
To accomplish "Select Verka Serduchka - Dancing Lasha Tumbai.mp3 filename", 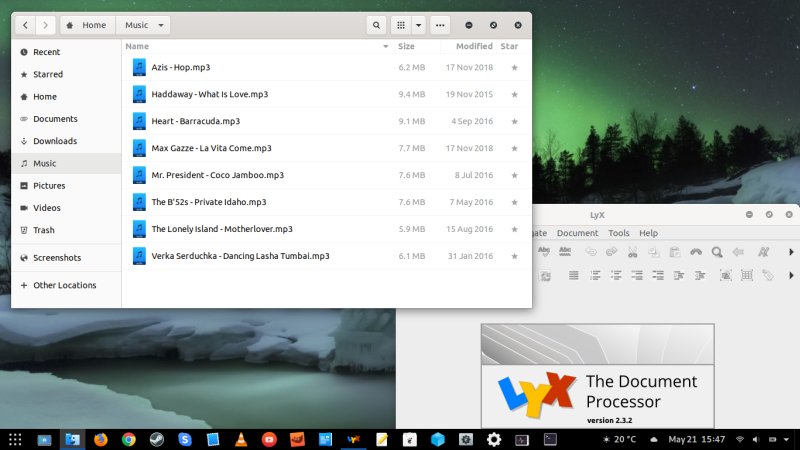I will [240, 256].
